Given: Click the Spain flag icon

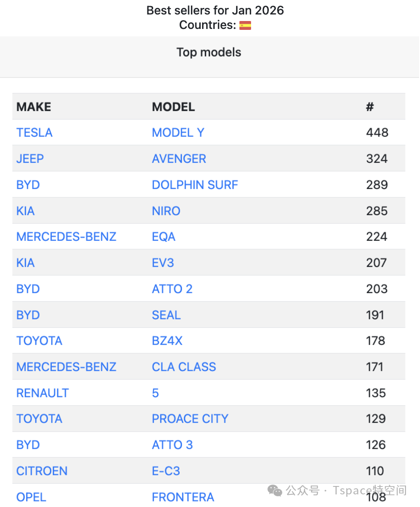Looking at the screenshot, I should pos(245,26).
